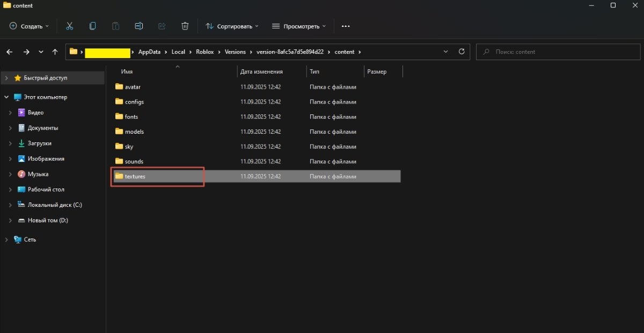Screen dimensions: 644x333
Task: Click the Copy icon in toolbar
Action: (93, 26)
